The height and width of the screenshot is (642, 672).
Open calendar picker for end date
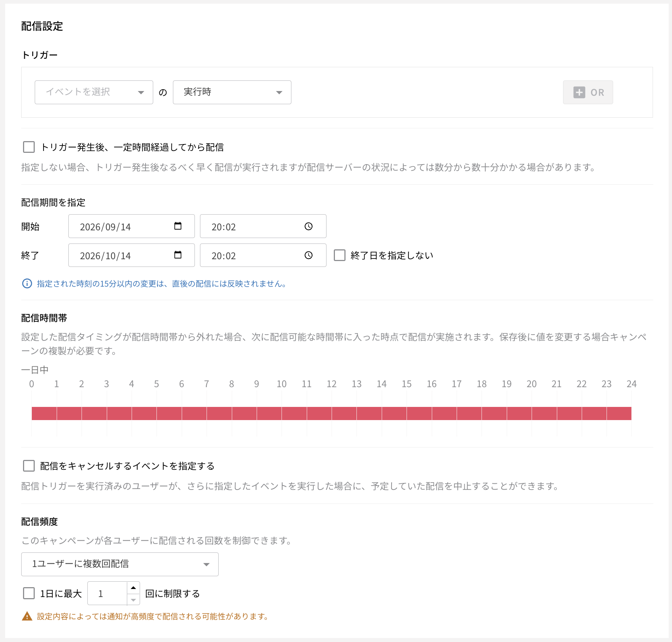point(178,255)
